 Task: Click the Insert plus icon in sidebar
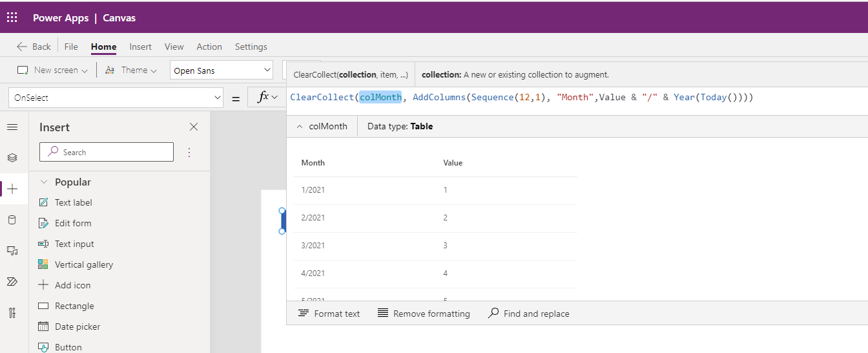point(12,189)
